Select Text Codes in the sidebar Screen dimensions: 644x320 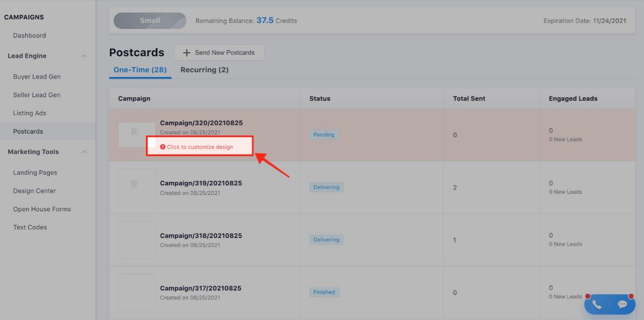[30, 227]
